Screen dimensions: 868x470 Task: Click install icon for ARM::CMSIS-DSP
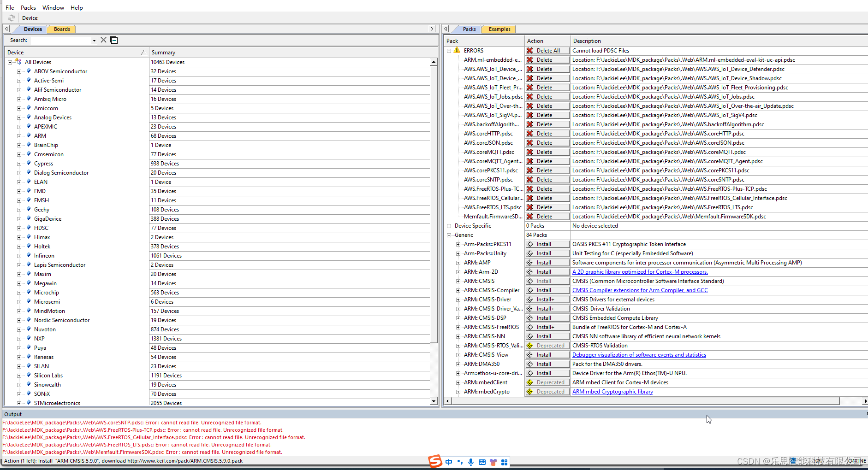tap(530, 318)
